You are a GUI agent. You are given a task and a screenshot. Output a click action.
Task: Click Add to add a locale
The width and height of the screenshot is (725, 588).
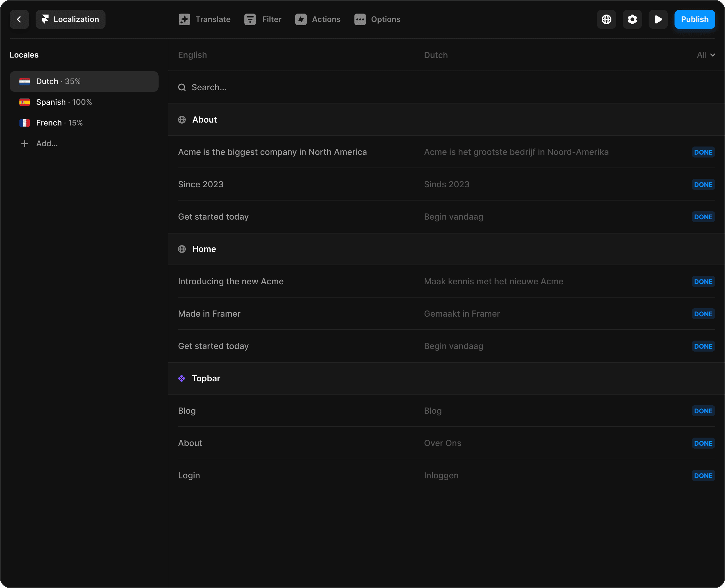coord(46,143)
